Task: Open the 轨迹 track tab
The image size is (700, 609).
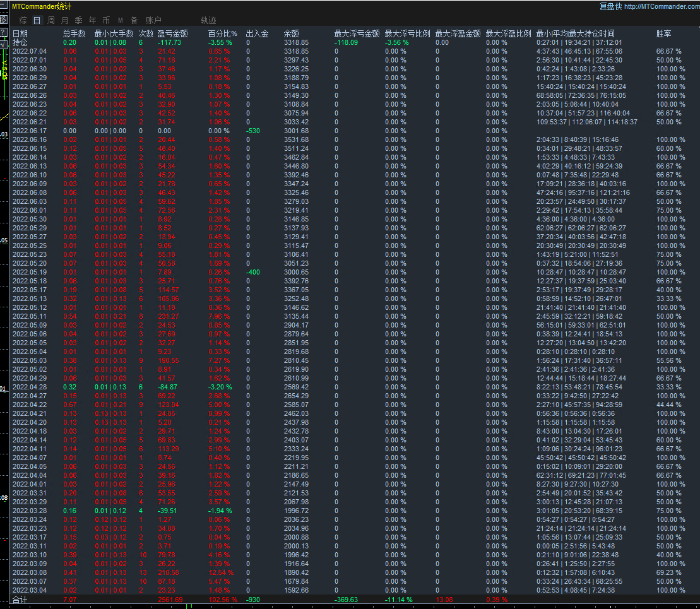Action: click(208, 20)
